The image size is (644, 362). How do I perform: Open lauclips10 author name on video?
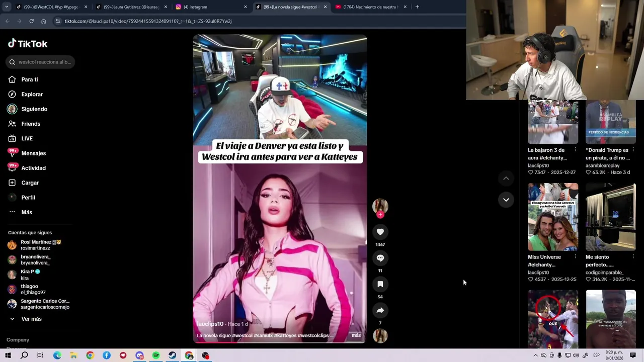[210, 324]
